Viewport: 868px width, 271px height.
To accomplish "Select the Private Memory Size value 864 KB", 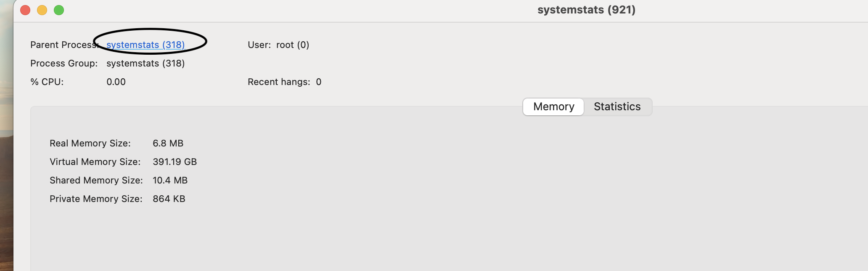I will coord(169,198).
